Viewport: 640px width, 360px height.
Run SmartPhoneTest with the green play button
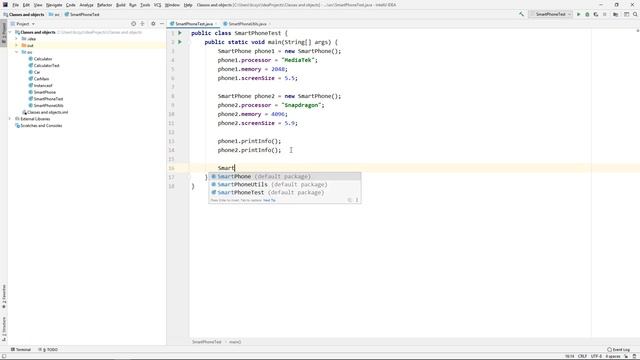pyautogui.click(x=578, y=14)
